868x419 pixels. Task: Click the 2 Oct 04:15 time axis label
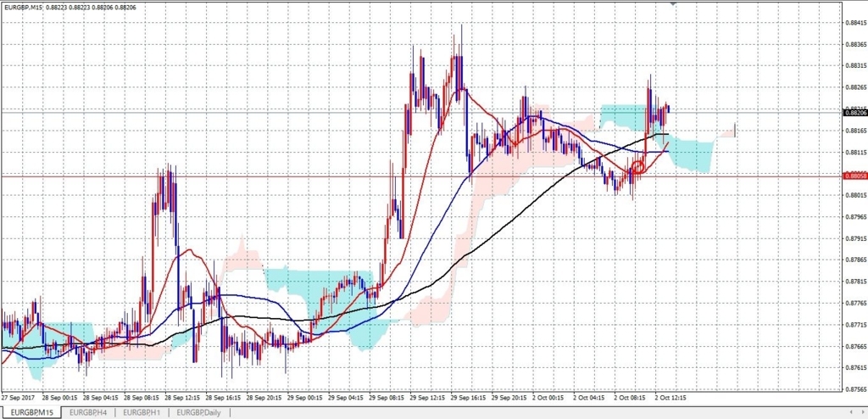pyautogui.click(x=589, y=398)
